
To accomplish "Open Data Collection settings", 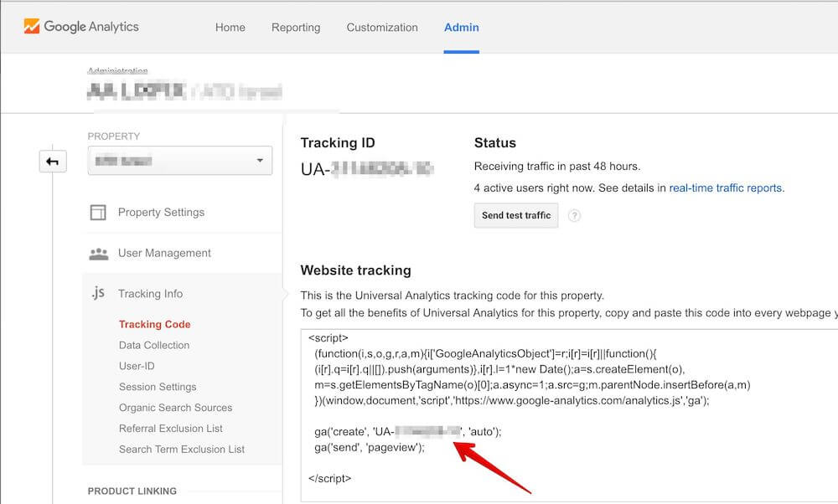I will pyautogui.click(x=154, y=345).
